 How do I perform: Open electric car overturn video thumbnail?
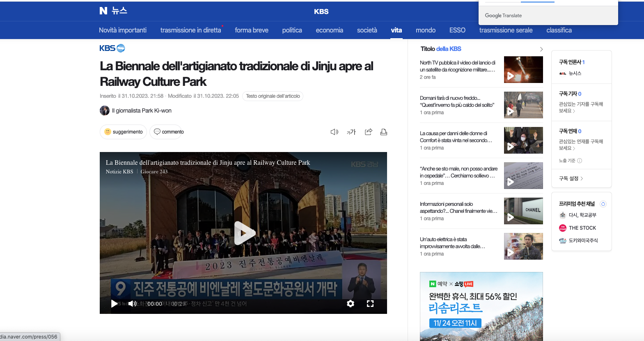(x=523, y=247)
